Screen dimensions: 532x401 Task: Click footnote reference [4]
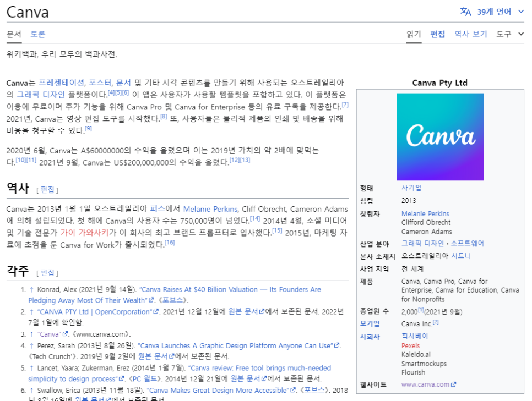(x=111, y=92)
